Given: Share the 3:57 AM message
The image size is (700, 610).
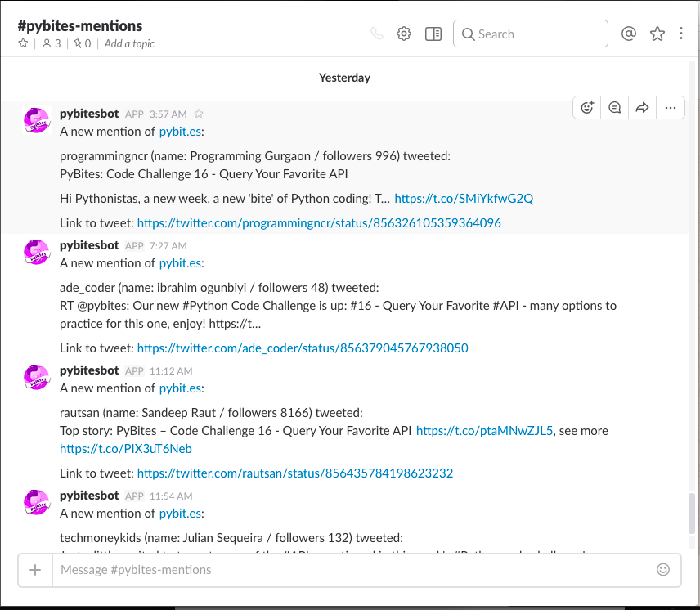Looking at the screenshot, I should [642, 108].
